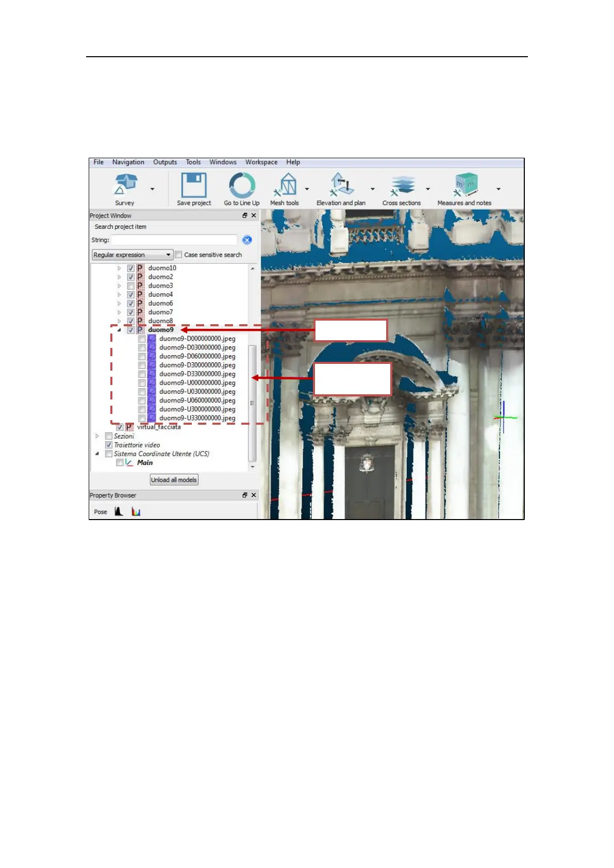Click the Pose label in Property Browser
Viewport: 614px width, 868px height.
point(101,512)
